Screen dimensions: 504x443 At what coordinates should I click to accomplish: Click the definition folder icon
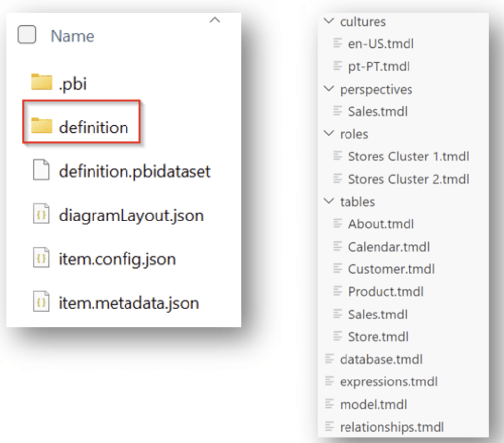point(41,127)
